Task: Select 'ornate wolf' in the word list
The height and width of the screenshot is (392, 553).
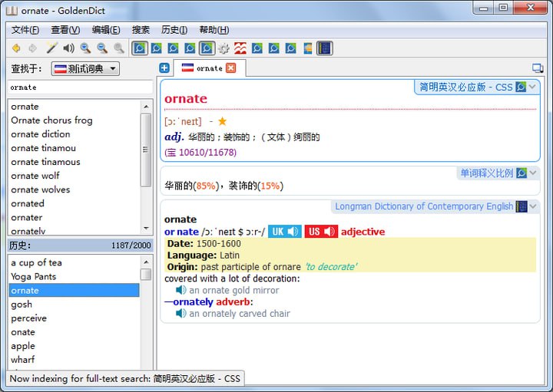Action: click(x=35, y=176)
